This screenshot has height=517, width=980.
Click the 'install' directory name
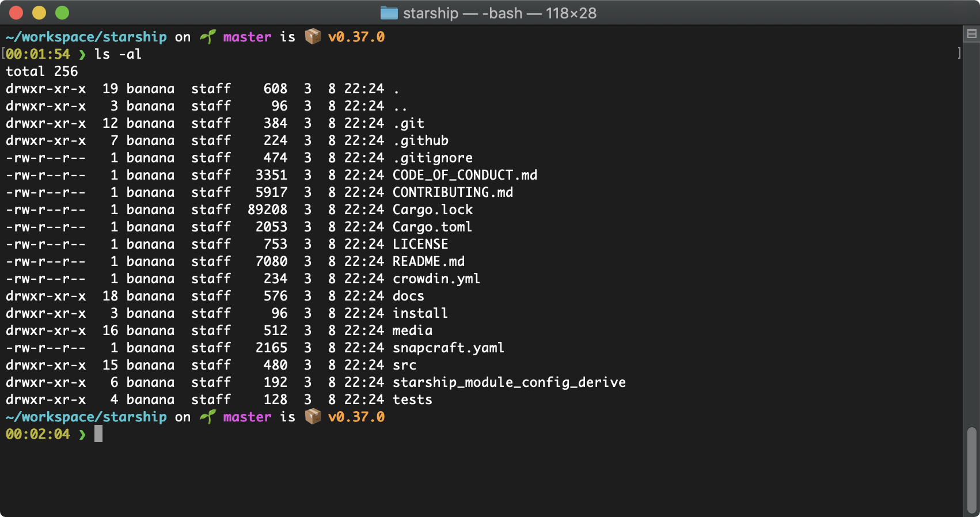pyautogui.click(x=420, y=313)
